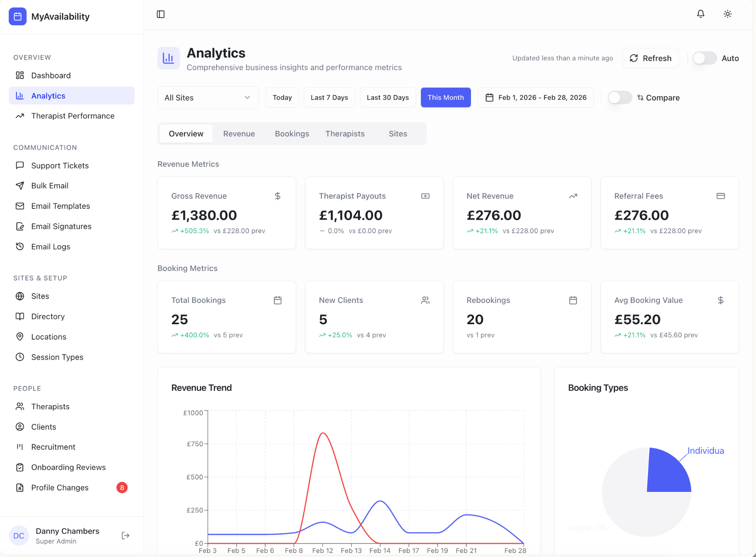The image size is (756, 557).
Task: Click the Bulk Email paper plane icon
Action: pyautogui.click(x=20, y=186)
